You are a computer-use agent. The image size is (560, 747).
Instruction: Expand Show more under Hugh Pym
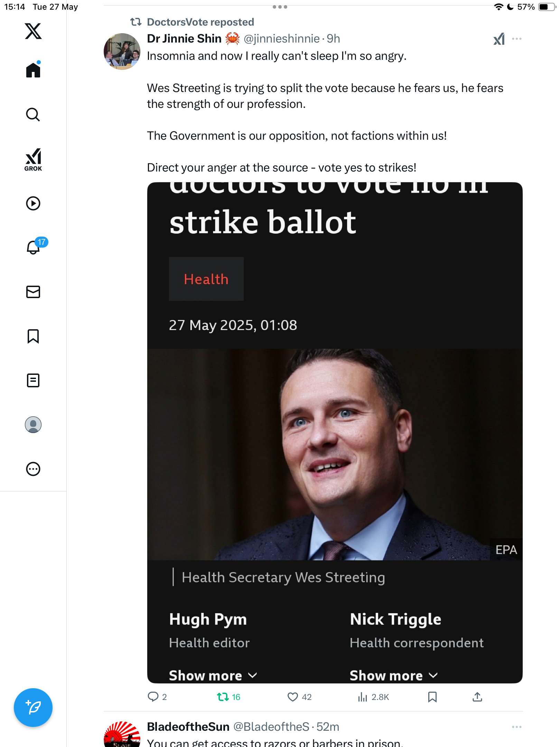(x=213, y=675)
